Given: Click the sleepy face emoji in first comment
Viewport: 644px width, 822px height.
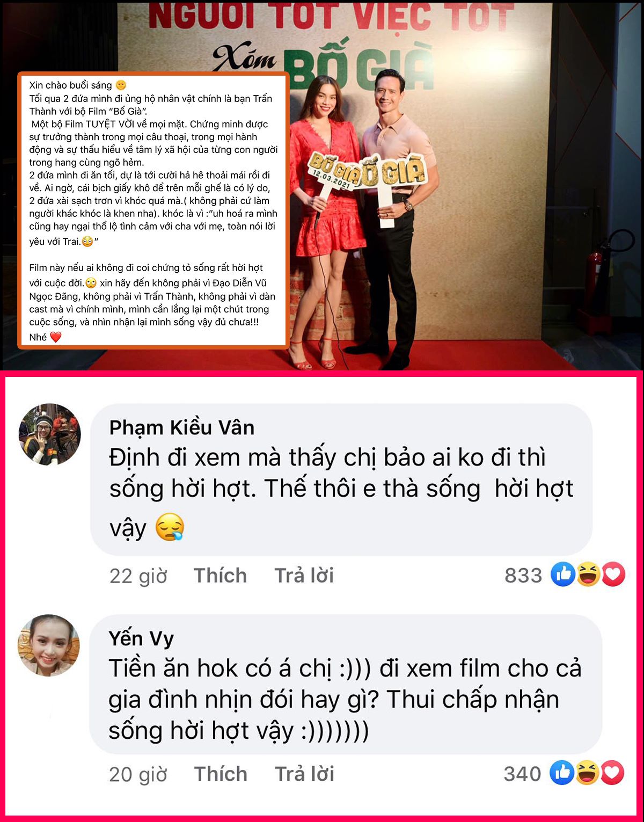Looking at the screenshot, I should click(x=170, y=527).
